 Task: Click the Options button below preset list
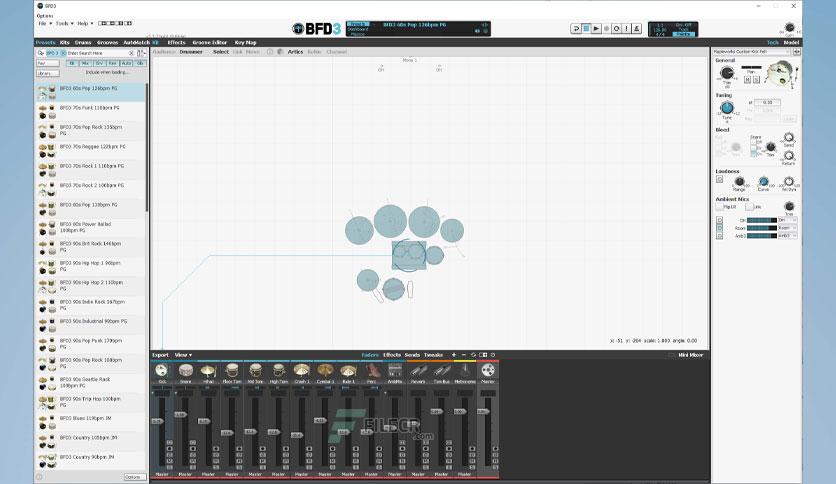pyautogui.click(x=134, y=477)
